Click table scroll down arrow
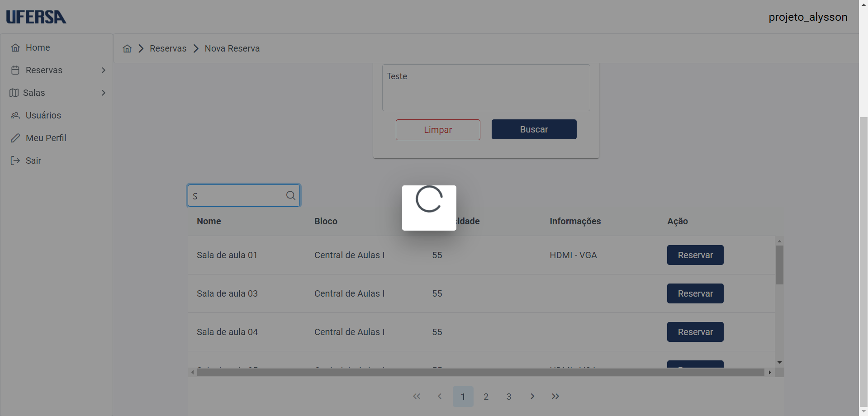Image resolution: width=868 pixels, height=416 pixels. (x=779, y=362)
